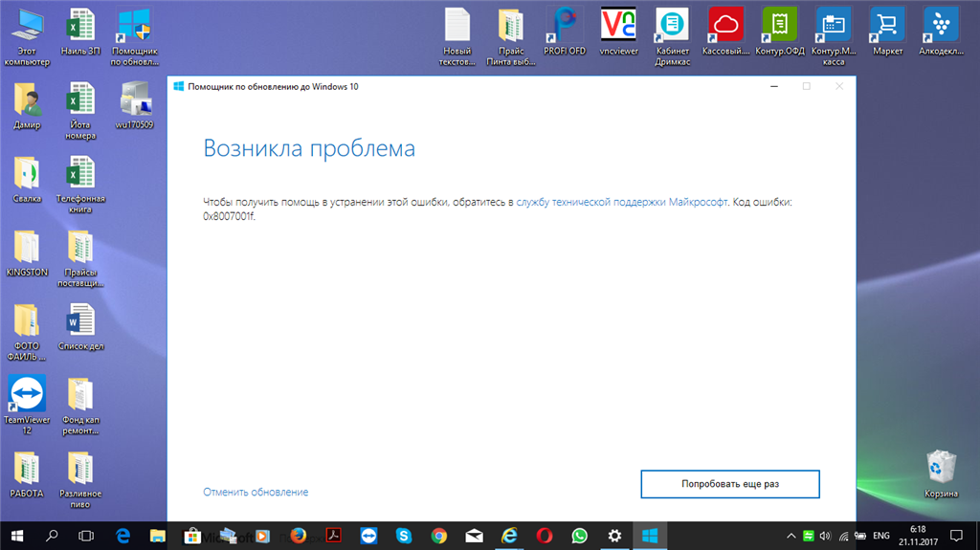
Task: Select the PROFI OFD desktop icon
Action: pos(565,32)
